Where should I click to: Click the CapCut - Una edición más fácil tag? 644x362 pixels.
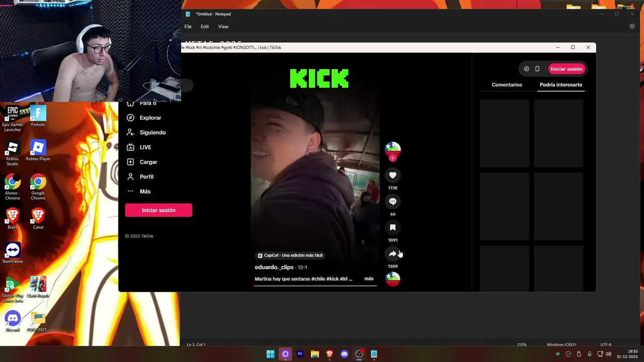pos(290,255)
